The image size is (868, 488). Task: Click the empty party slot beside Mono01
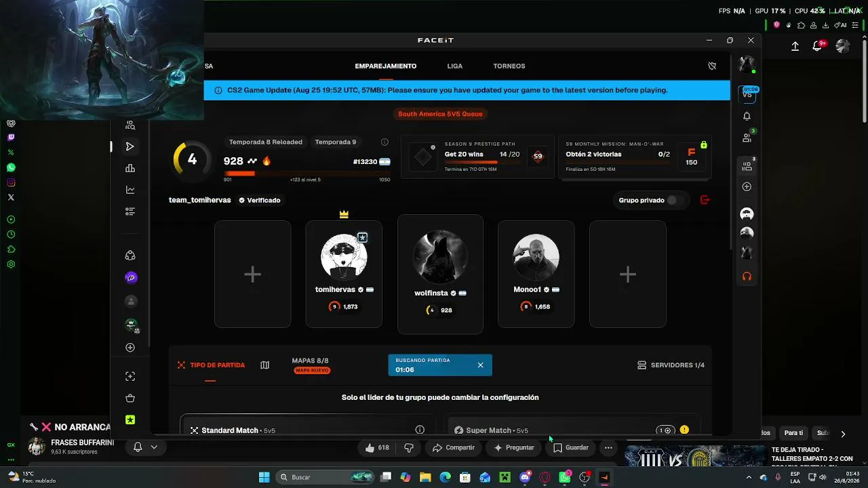click(628, 274)
